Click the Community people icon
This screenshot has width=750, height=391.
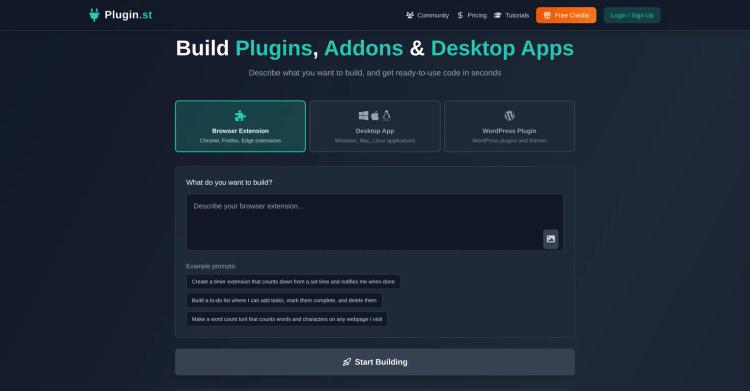point(410,15)
